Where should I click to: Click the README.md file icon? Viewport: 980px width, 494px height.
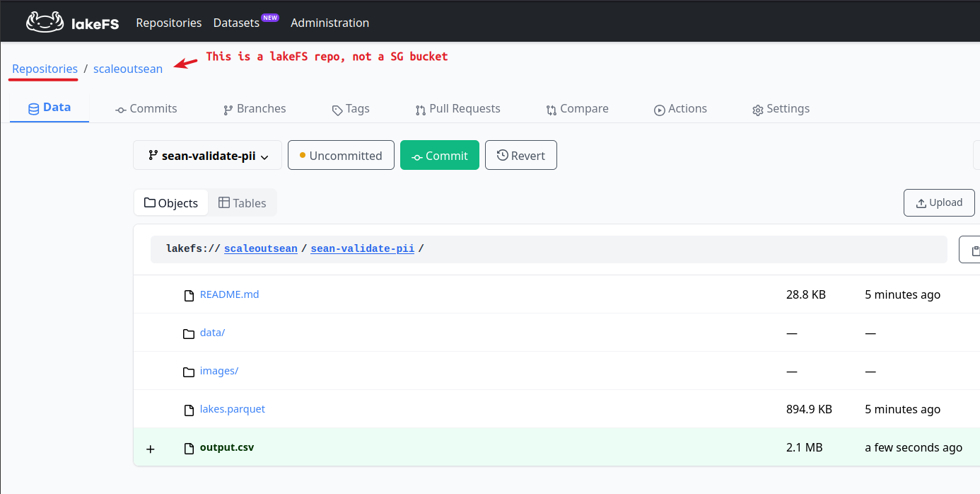pyautogui.click(x=189, y=295)
